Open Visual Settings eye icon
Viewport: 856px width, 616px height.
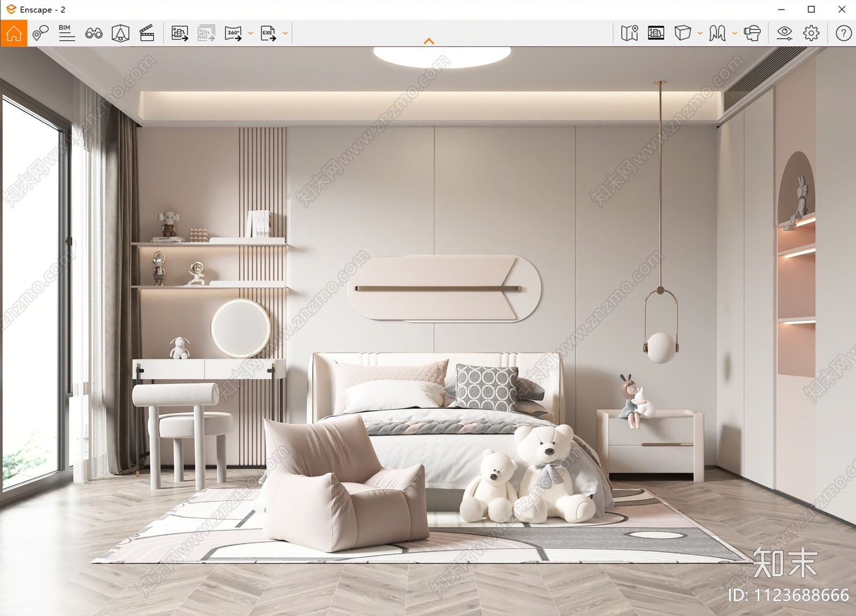pos(784,33)
